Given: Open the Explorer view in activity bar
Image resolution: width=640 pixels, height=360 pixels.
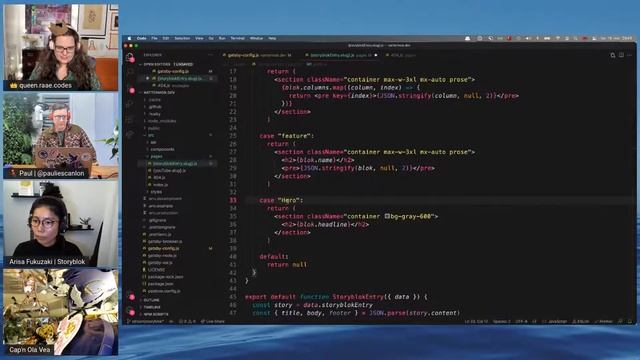Looking at the screenshot, I should [130, 57].
